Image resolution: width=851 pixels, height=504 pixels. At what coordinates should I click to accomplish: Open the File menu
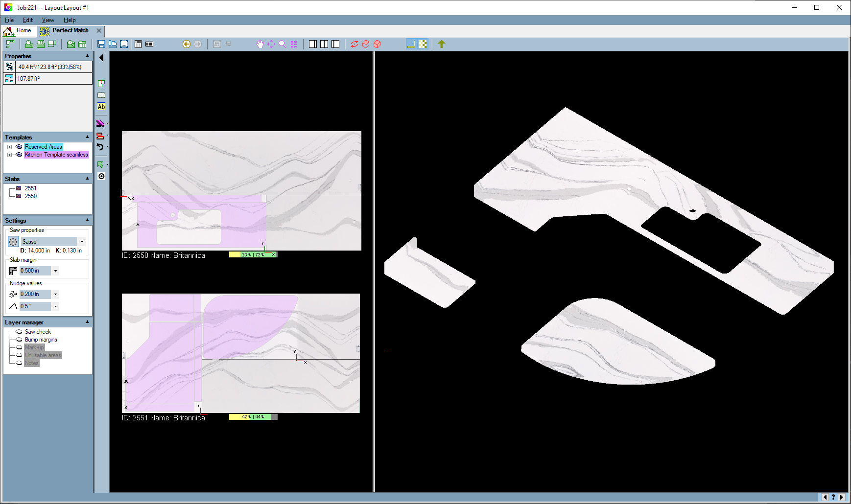click(x=9, y=20)
